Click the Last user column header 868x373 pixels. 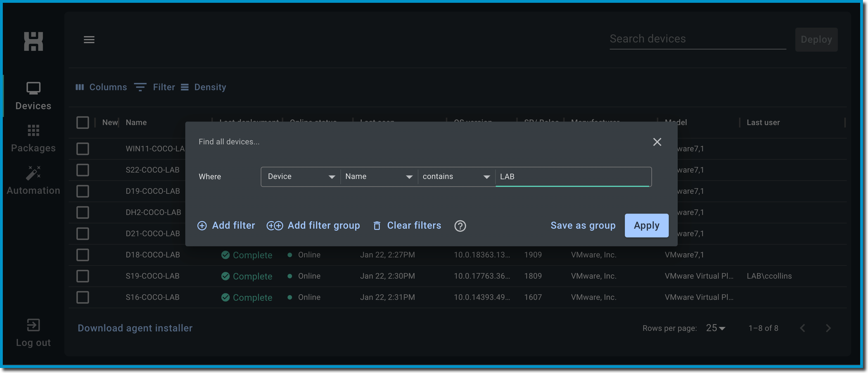tap(763, 123)
